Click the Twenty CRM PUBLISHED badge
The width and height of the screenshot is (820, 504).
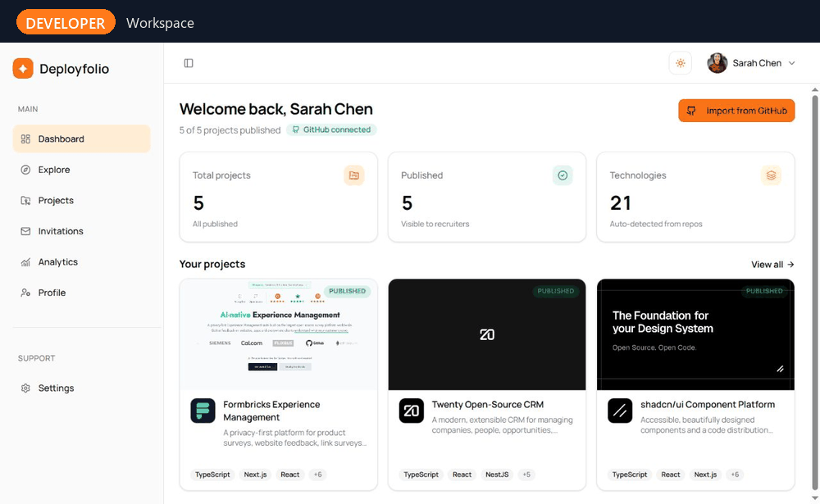point(556,291)
